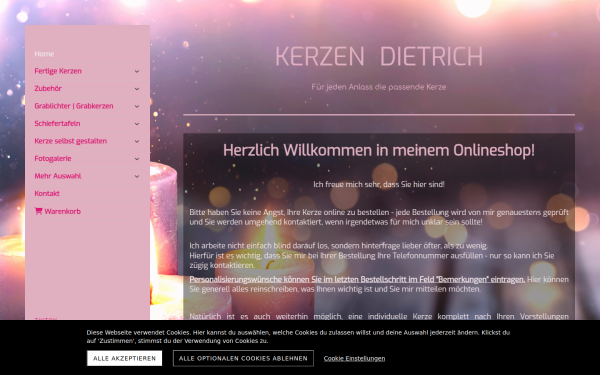The height and width of the screenshot is (375, 600).
Task: Click 'Ich freue mich sehr, dass Sie hier sind!'
Action: pos(379,184)
